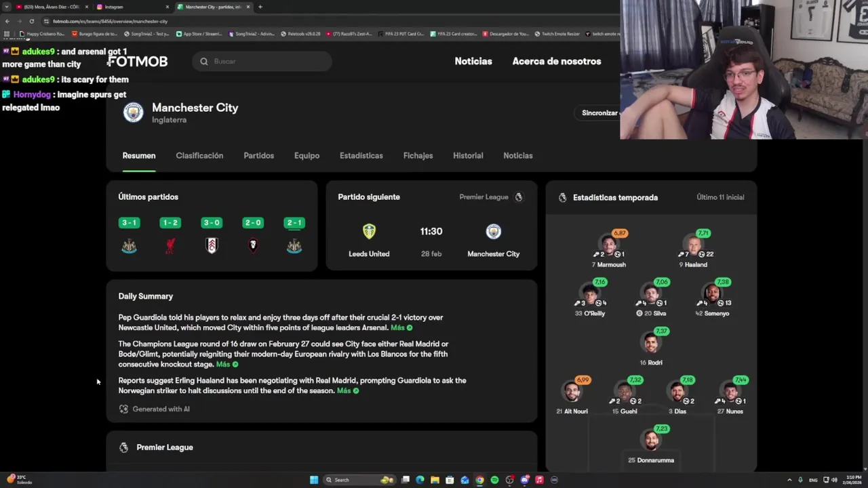This screenshot has width=868, height=488.
Task: Click Más after the Newcastle victory summary
Action: click(401, 327)
